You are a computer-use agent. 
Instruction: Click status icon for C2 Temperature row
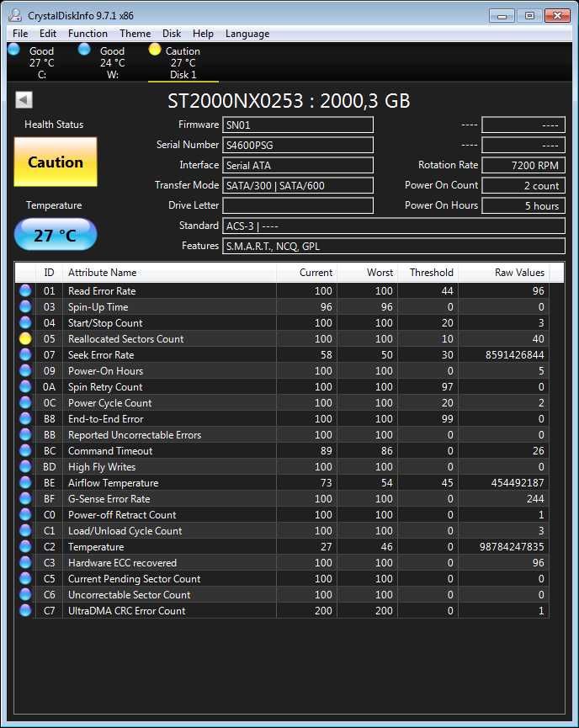coord(25,547)
